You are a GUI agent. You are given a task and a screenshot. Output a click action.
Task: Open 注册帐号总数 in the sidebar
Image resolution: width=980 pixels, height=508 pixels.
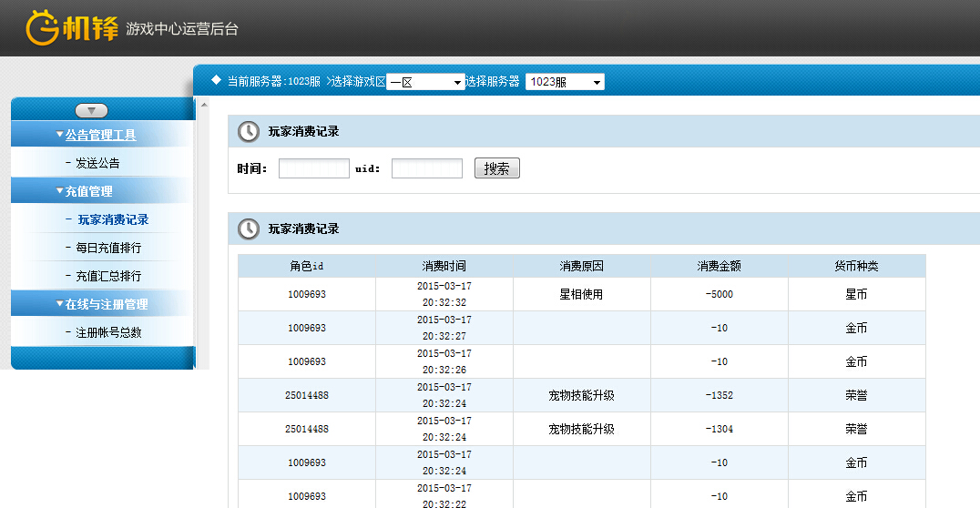tap(108, 332)
